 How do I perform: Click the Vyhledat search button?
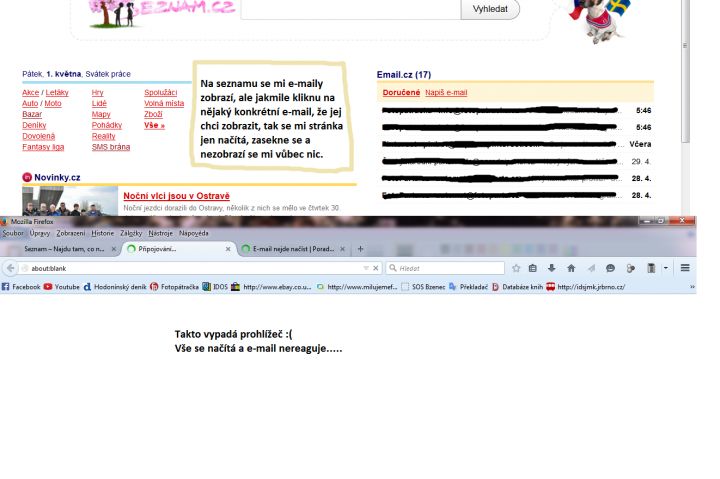[490, 9]
